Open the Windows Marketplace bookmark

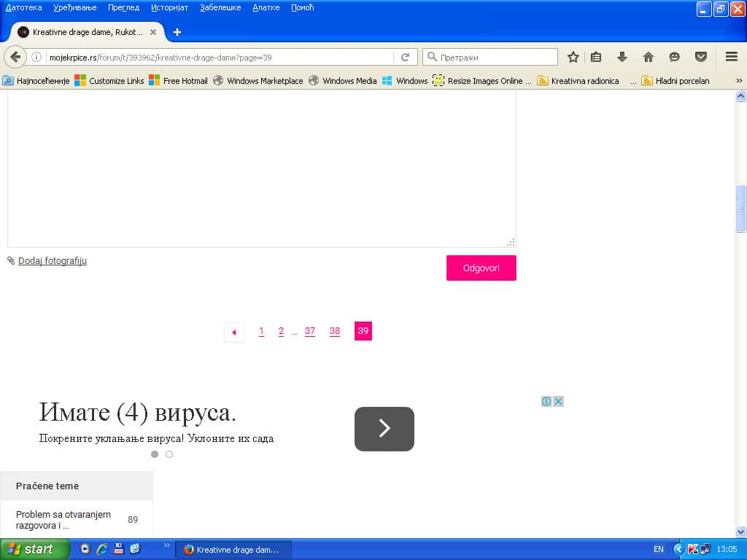[258, 80]
